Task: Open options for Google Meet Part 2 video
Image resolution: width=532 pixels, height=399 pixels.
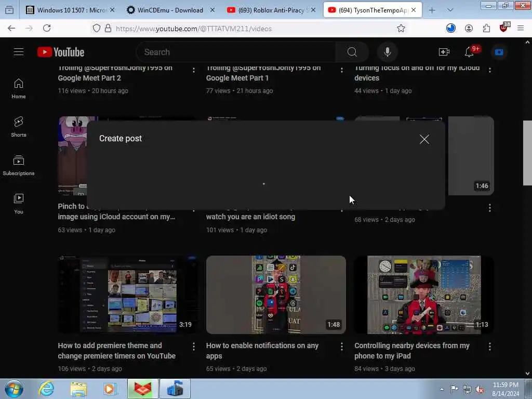Action: [194, 70]
